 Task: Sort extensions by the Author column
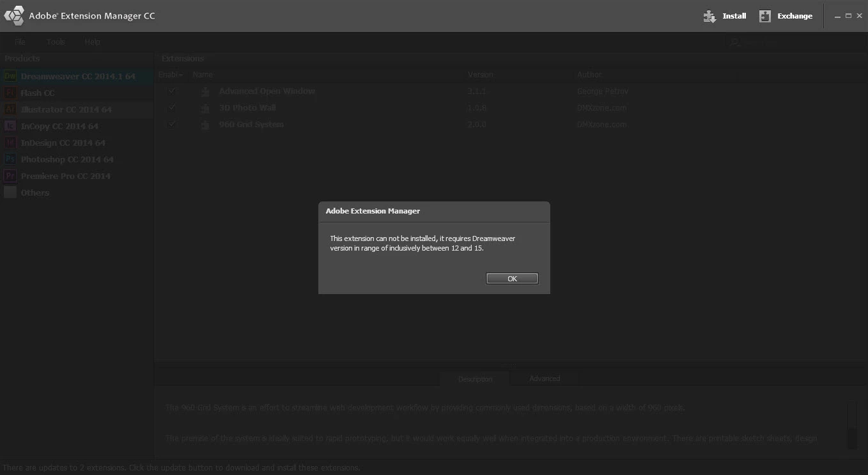589,75
